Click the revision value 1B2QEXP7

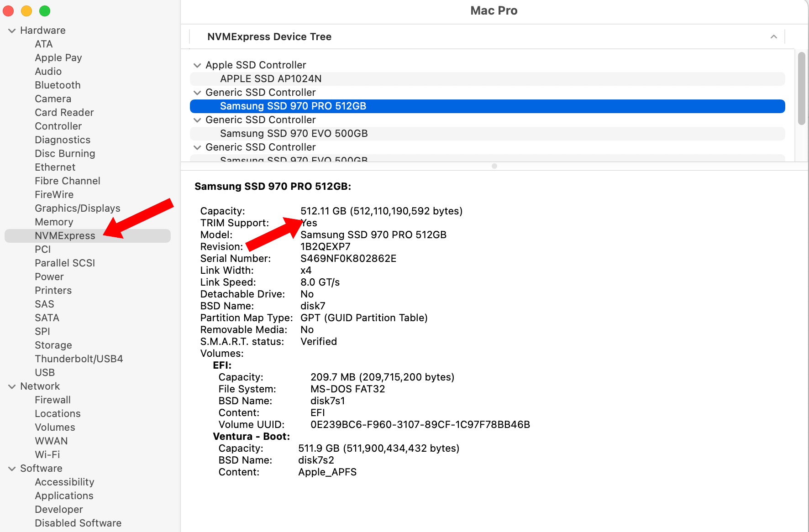coord(326,247)
